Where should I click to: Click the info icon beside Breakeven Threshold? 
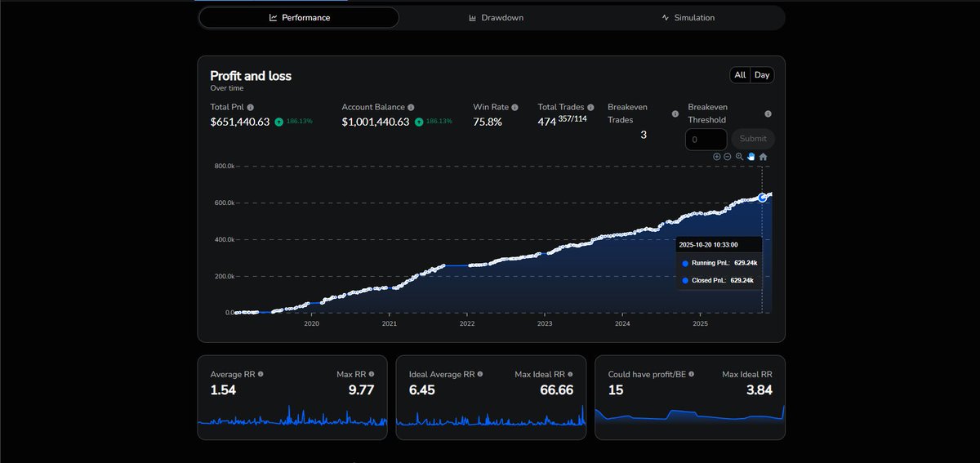tap(768, 114)
